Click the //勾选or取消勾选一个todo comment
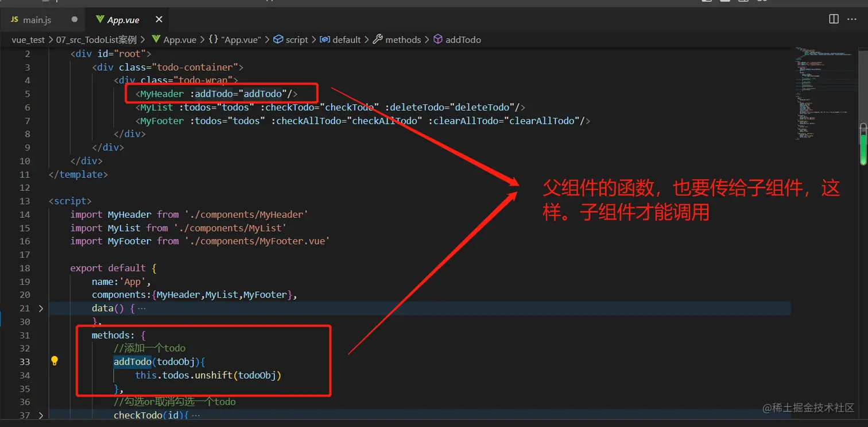 click(175, 402)
